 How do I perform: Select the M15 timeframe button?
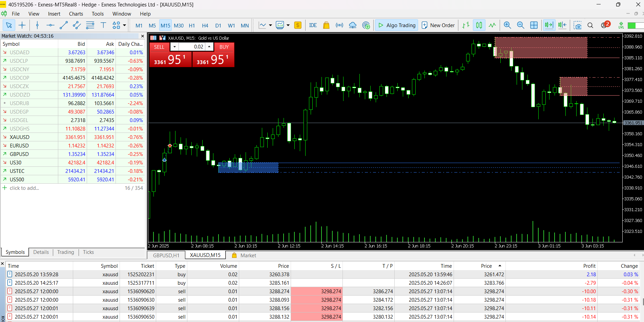[165, 25]
